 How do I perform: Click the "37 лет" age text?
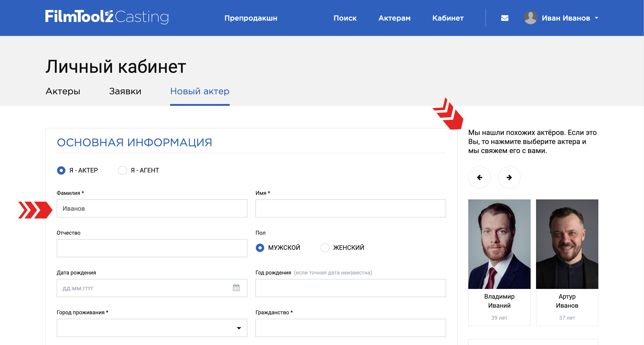point(567,318)
